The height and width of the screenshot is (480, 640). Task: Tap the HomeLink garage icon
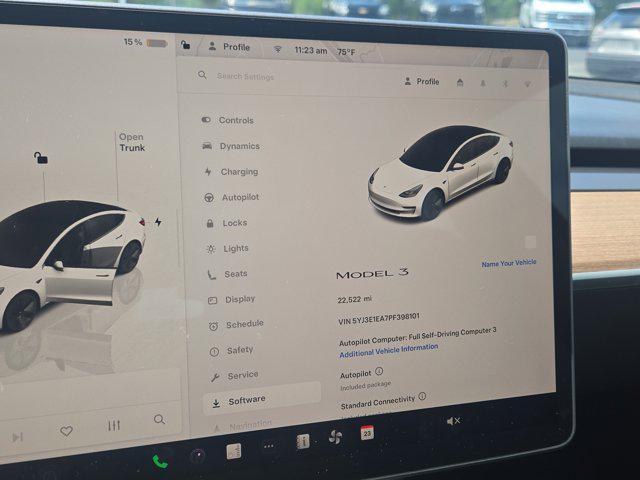pos(460,83)
